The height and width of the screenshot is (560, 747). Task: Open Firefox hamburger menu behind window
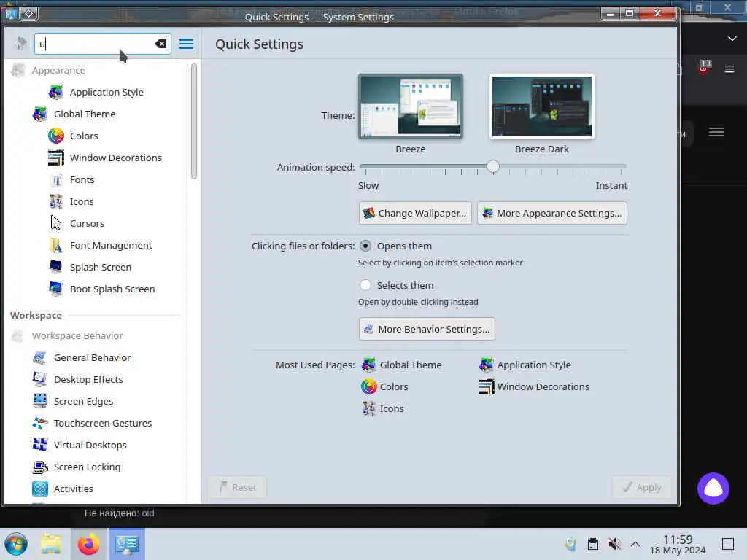729,69
